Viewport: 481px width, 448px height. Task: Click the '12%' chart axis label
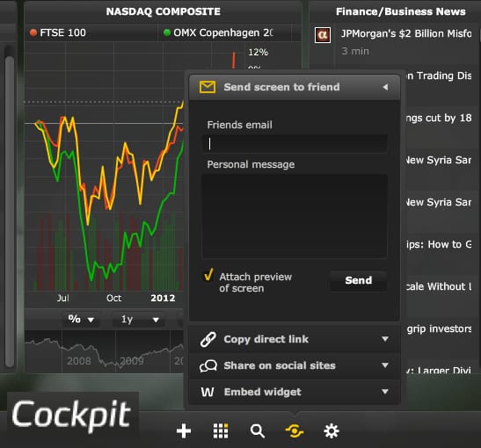point(258,52)
